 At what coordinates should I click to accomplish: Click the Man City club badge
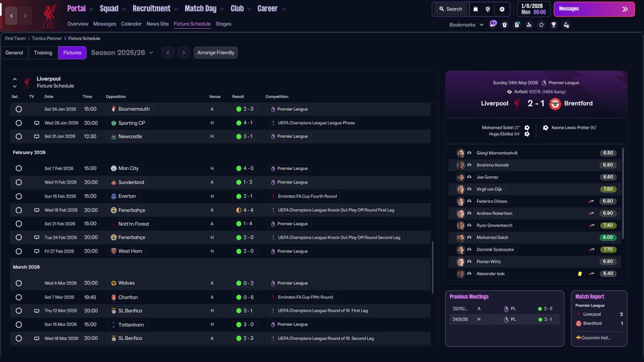coord(114,168)
